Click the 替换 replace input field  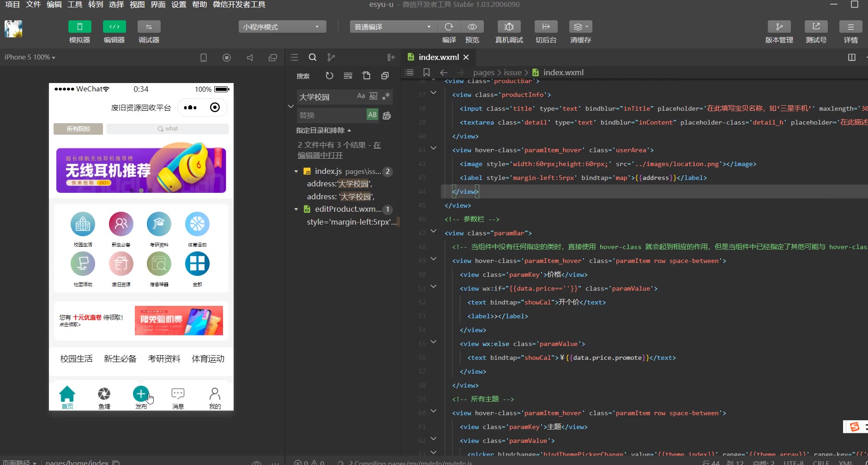(x=331, y=115)
